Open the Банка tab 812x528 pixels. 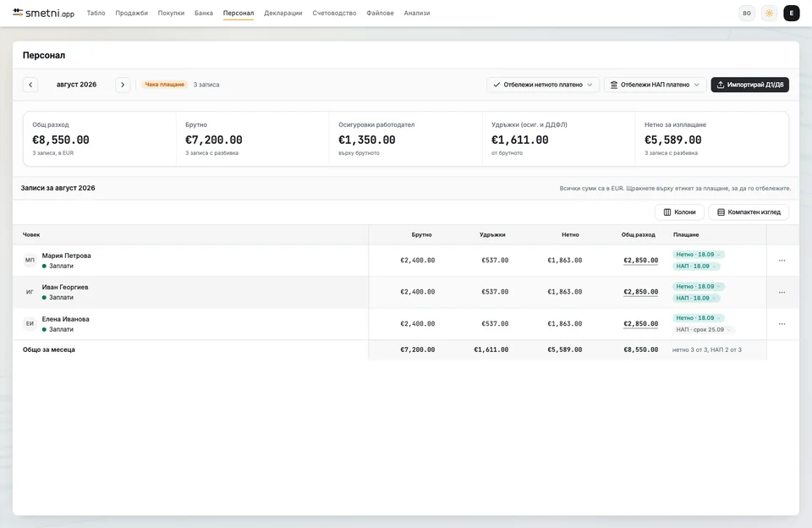point(204,13)
